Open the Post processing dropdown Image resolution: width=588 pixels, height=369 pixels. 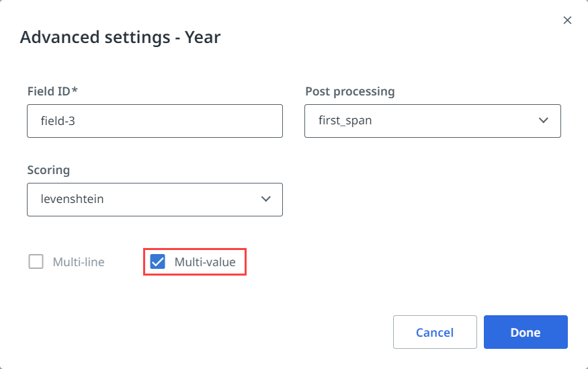[432, 121]
